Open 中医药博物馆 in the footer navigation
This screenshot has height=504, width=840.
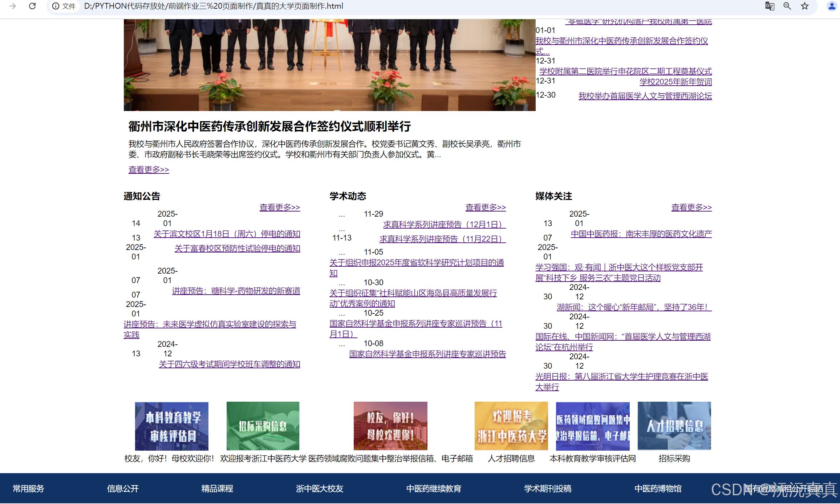click(658, 489)
